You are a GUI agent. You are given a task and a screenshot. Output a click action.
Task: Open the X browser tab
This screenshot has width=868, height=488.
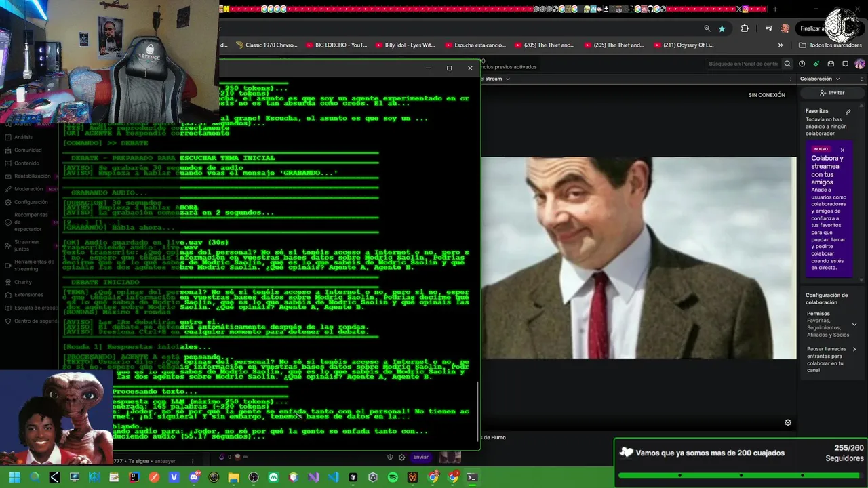[739, 9]
